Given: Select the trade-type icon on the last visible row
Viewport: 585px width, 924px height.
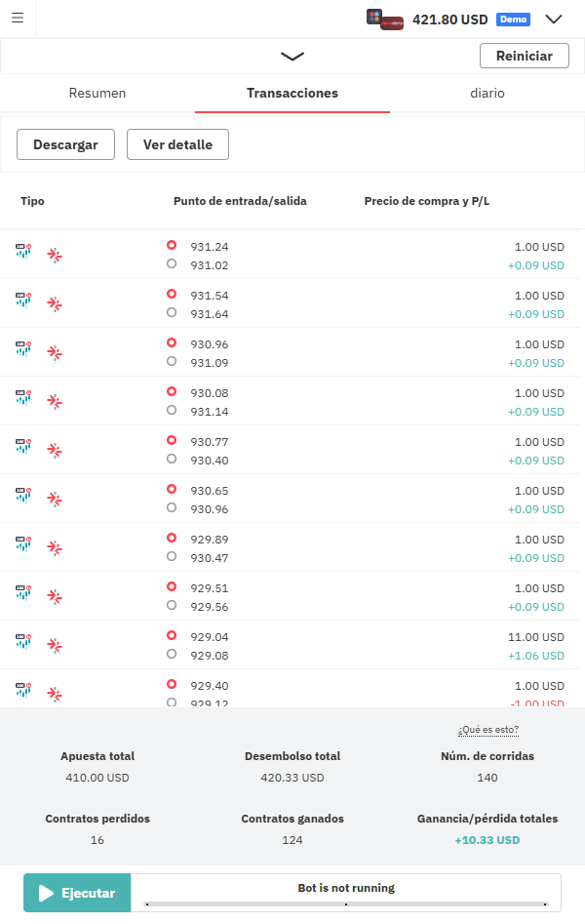Looking at the screenshot, I should point(55,694).
